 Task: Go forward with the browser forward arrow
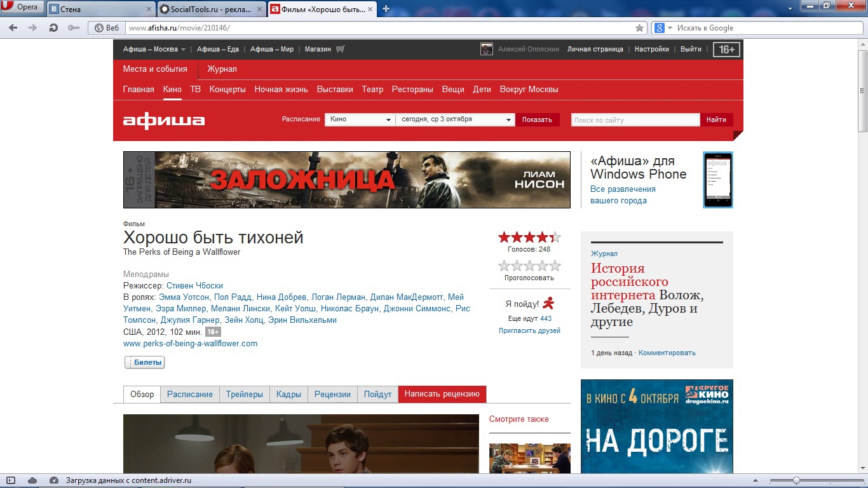[x=33, y=28]
